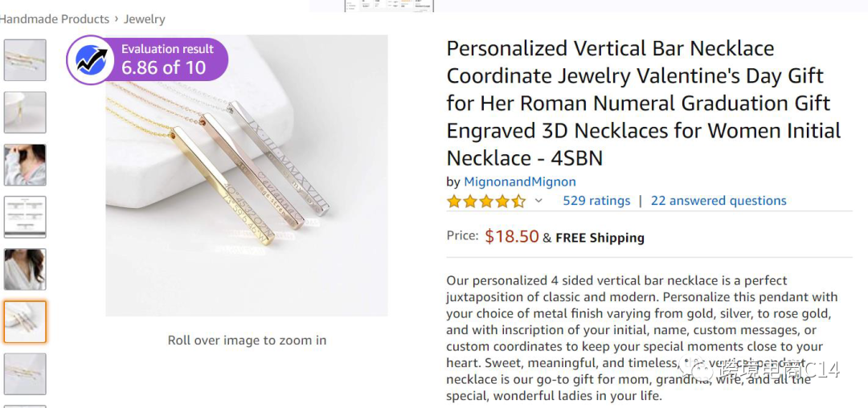Go to the Jewelry breadcrumb category

145,18
